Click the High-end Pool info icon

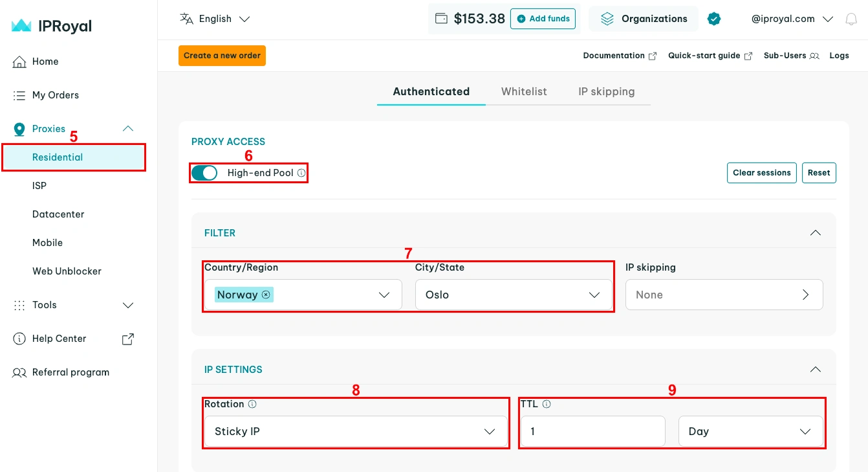(301, 173)
